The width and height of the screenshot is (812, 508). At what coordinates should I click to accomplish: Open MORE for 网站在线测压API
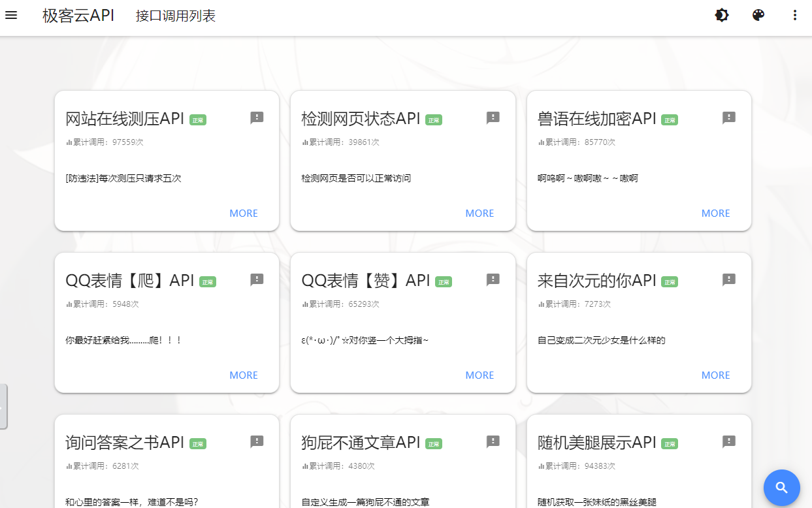(x=244, y=214)
